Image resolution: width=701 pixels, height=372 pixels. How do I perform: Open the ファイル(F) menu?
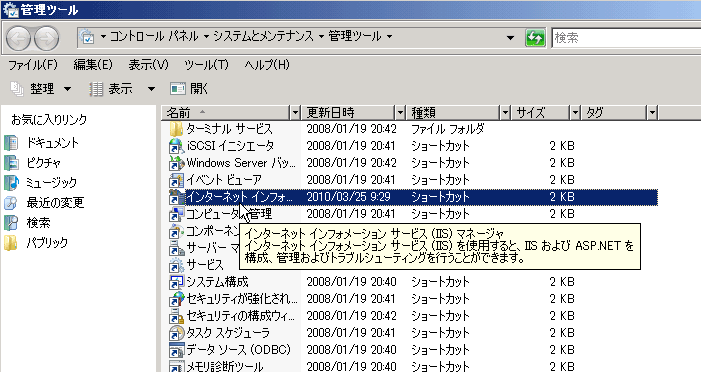tap(33, 65)
